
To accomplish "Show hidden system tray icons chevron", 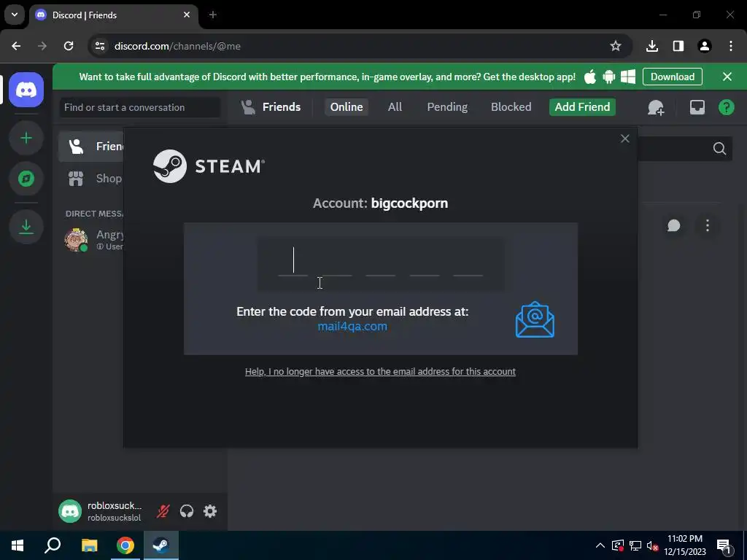I will point(600,545).
